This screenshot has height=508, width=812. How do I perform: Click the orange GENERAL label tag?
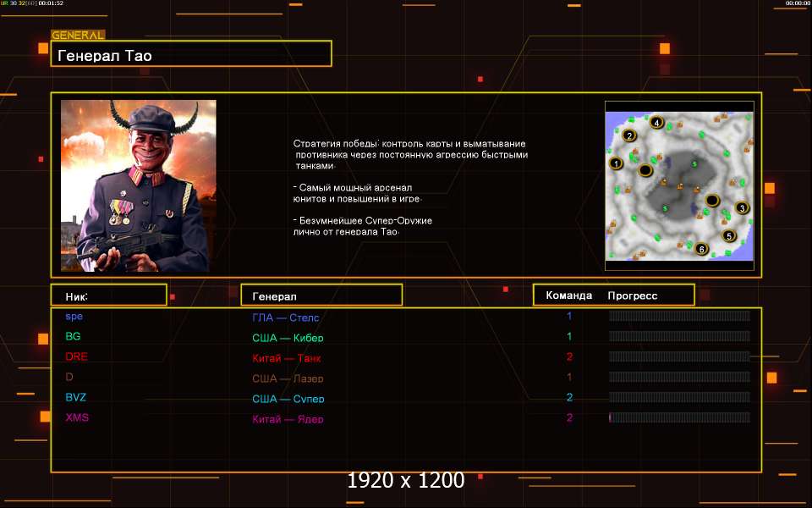78,36
